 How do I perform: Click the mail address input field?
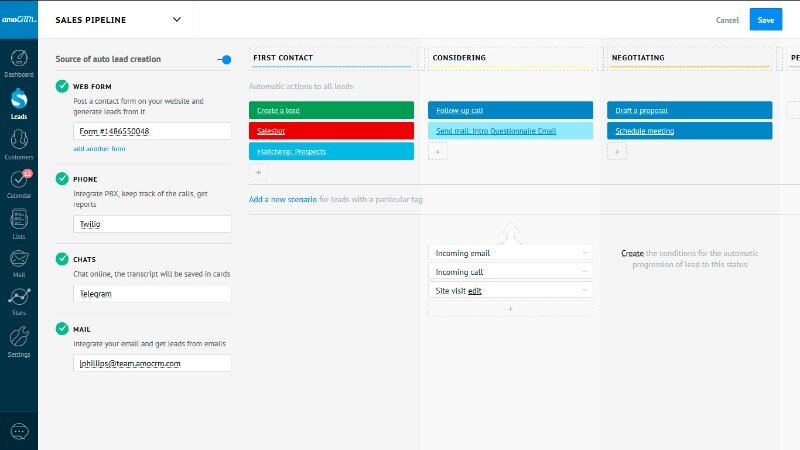(151, 364)
